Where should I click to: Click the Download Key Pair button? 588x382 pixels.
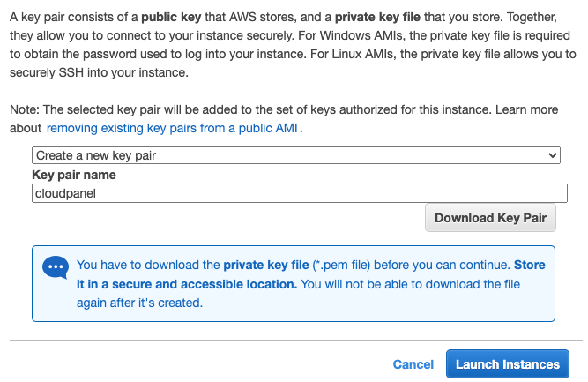click(x=490, y=218)
